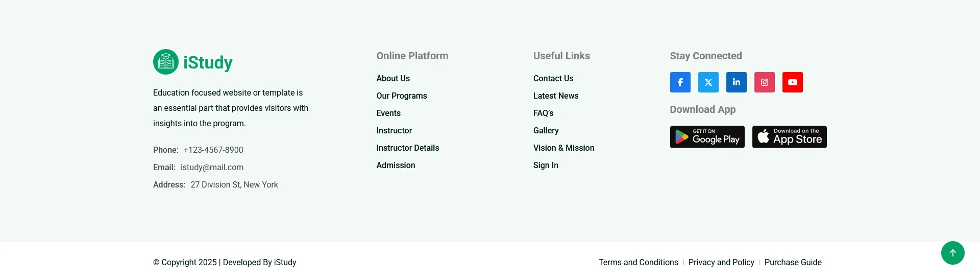980x280 pixels.
Task: Open the About Us link
Action: 393,78
